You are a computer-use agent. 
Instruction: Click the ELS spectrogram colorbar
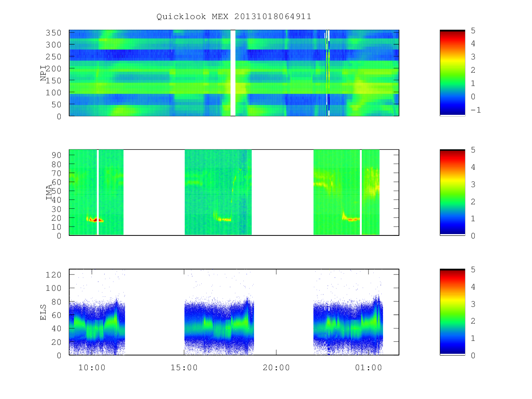coord(452,312)
